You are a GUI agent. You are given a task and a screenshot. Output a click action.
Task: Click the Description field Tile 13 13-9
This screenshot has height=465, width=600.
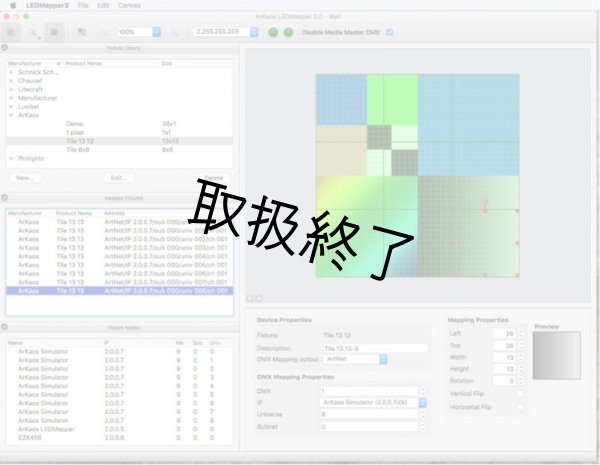pos(375,348)
